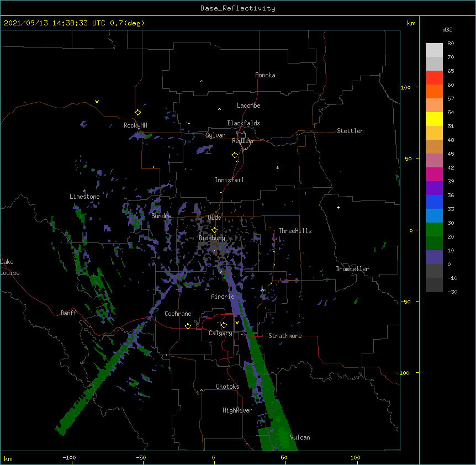Select the yellow diamond marker below Cochrane
The image size is (476, 465).
[188, 326]
